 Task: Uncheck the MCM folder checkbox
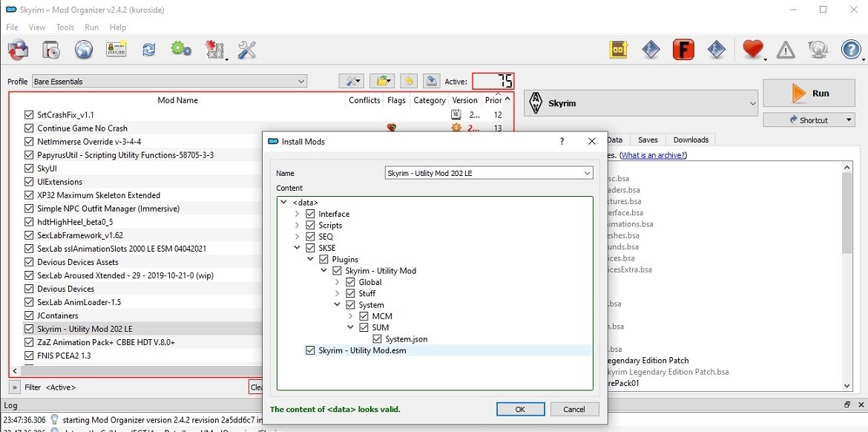click(x=364, y=316)
